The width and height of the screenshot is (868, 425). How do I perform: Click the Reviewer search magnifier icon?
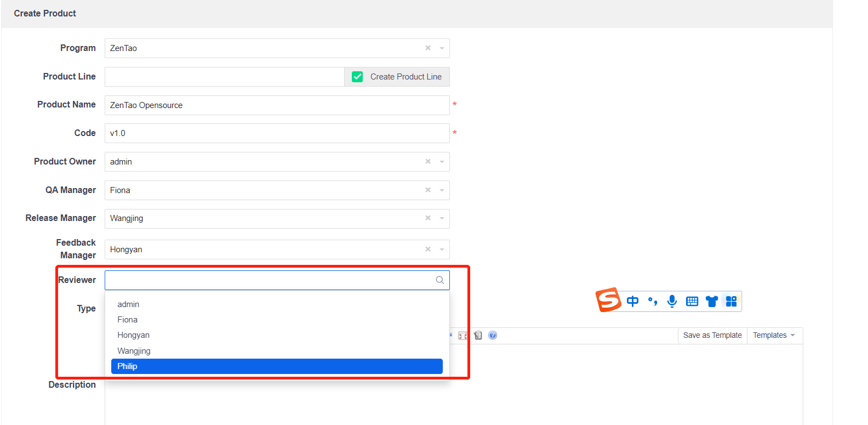point(439,280)
